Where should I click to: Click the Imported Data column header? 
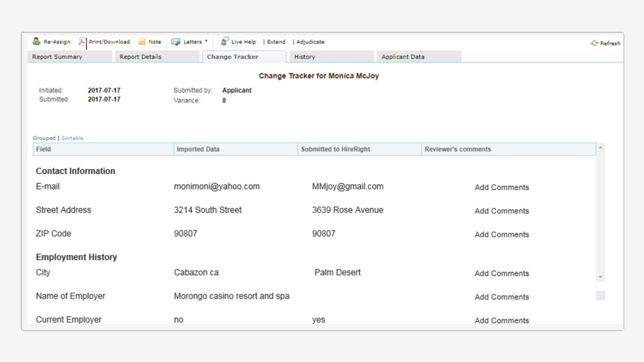pos(198,149)
